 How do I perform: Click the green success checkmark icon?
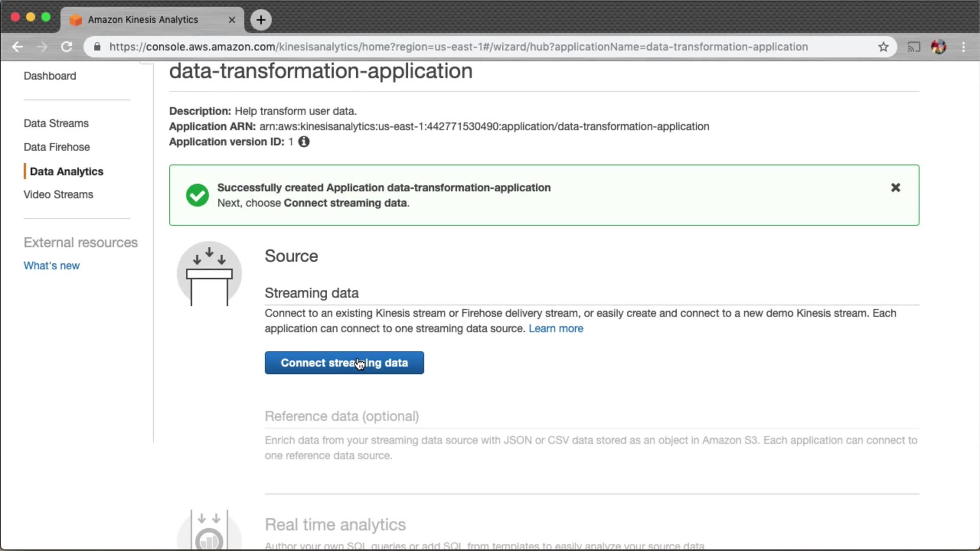[x=198, y=195]
